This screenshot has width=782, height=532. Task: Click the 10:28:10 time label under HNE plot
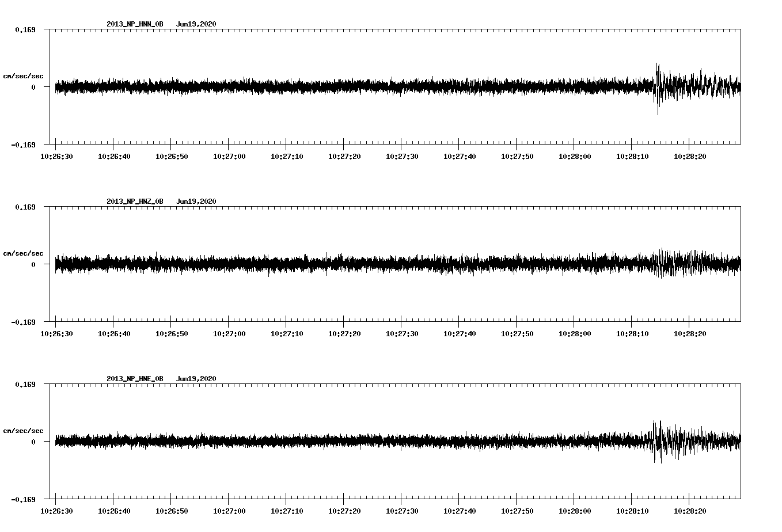(x=632, y=511)
